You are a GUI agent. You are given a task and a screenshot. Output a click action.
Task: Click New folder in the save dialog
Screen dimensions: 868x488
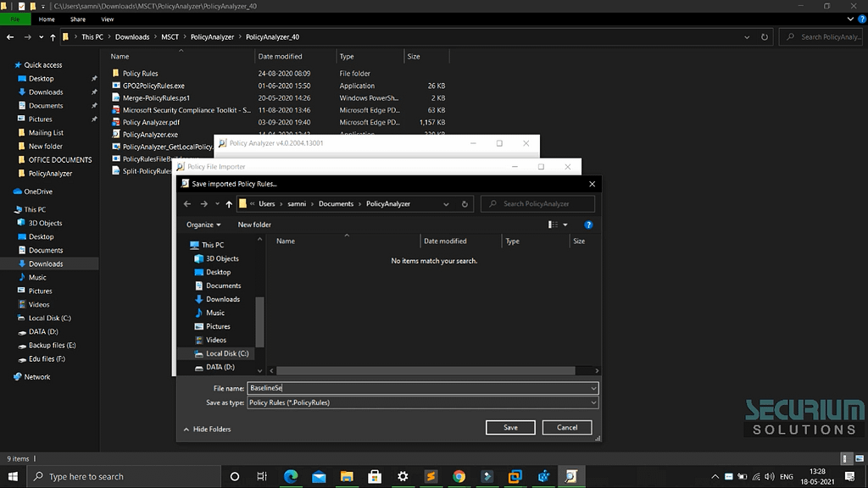pyautogui.click(x=254, y=225)
